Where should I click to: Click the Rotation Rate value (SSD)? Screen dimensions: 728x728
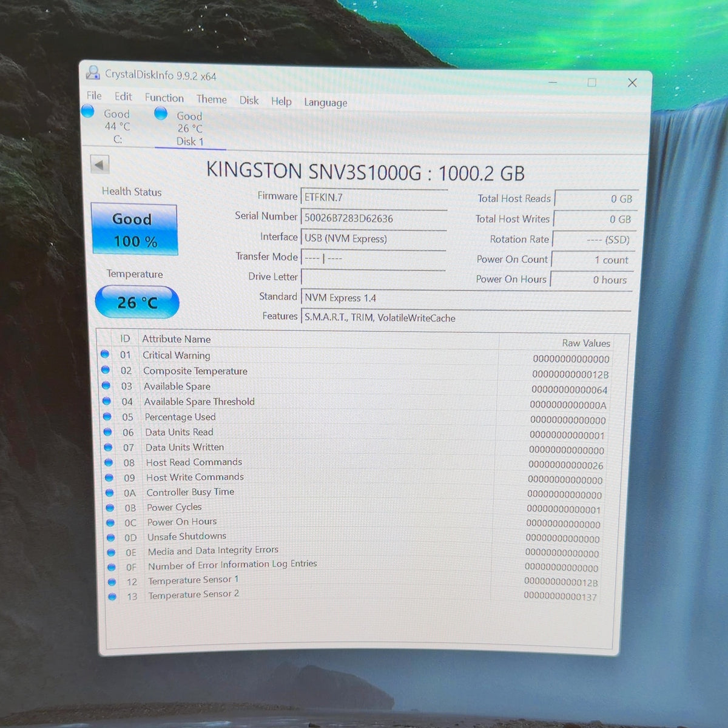[594, 240]
